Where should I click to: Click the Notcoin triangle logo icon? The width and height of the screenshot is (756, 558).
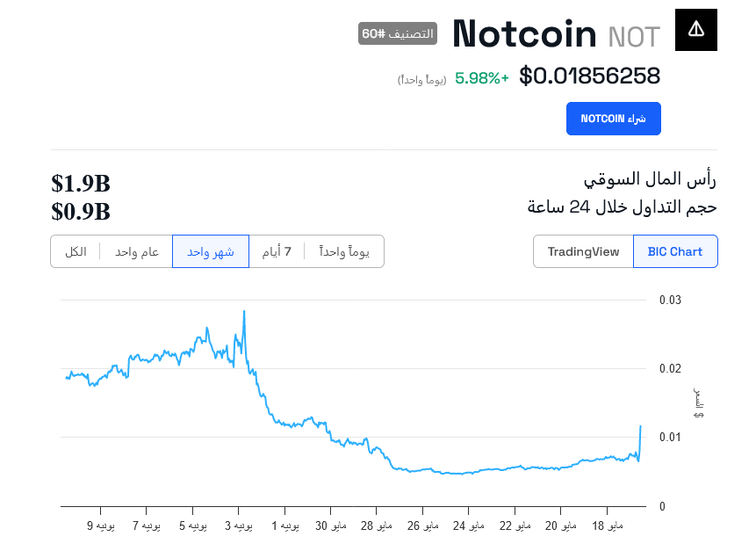(x=695, y=30)
